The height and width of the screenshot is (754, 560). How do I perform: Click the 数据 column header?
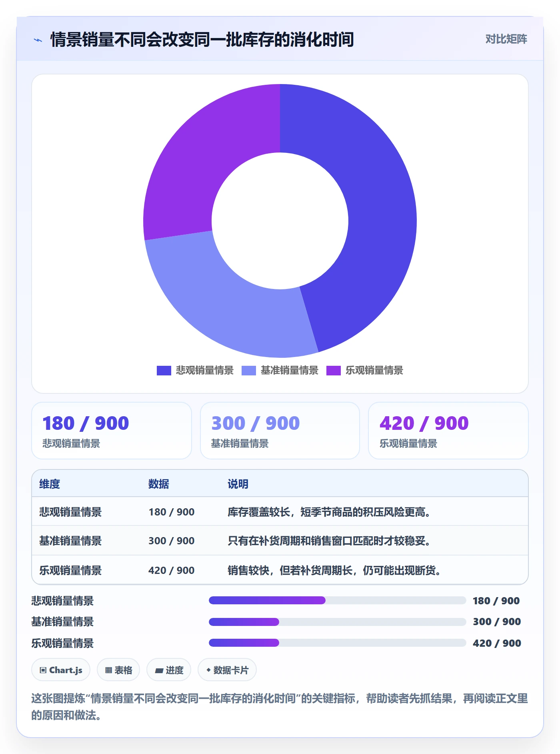(159, 484)
